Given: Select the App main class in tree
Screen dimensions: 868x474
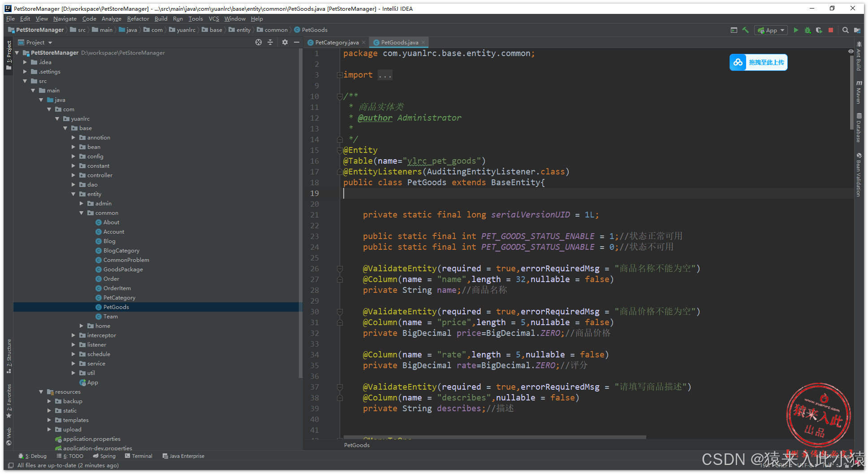Looking at the screenshot, I should coord(89,383).
